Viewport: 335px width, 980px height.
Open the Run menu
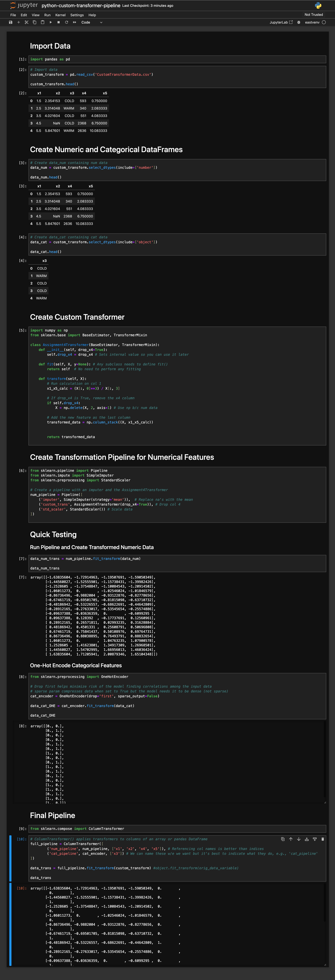coord(48,15)
